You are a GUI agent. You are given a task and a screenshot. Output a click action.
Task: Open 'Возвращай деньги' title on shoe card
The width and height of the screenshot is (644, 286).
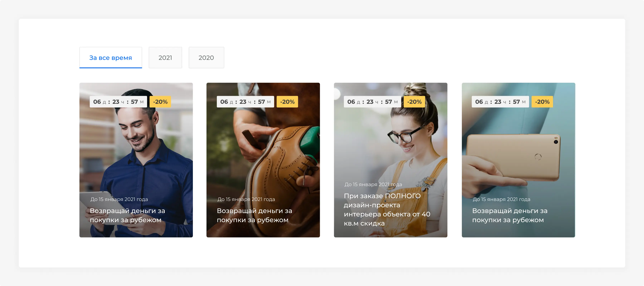(x=255, y=215)
